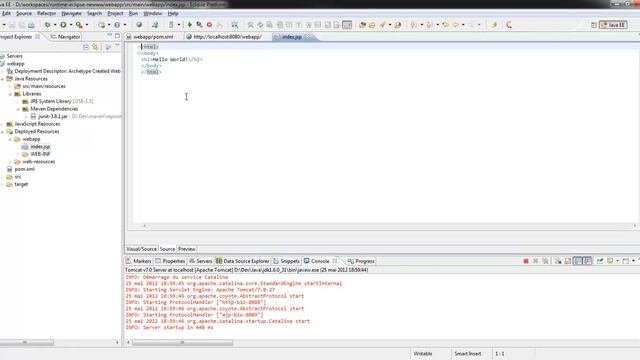
Task: Click Pin Console icon
Action: click(600, 261)
